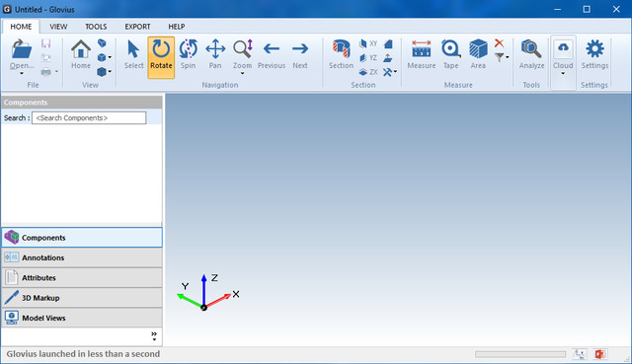Choose the Spin tool
632x364 pixels.
click(x=188, y=54)
